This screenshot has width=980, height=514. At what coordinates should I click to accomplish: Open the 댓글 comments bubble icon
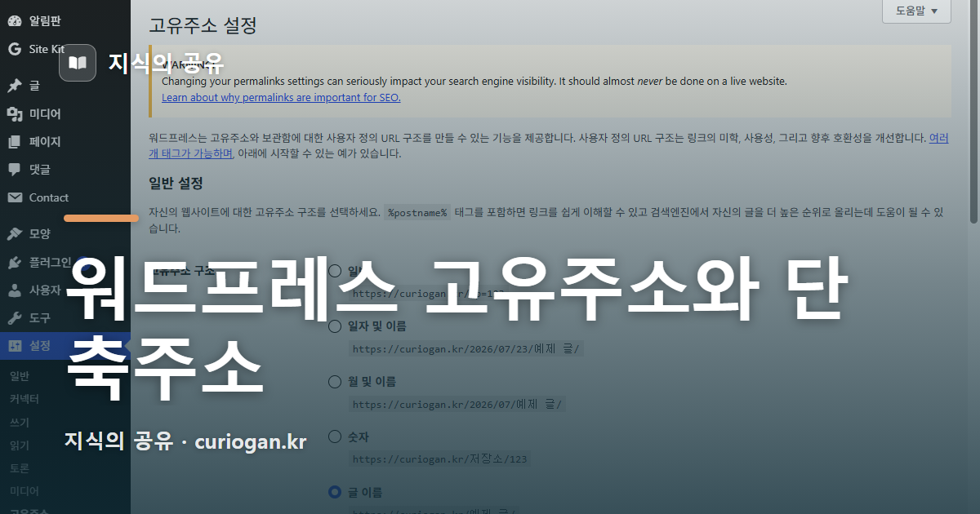point(14,170)
